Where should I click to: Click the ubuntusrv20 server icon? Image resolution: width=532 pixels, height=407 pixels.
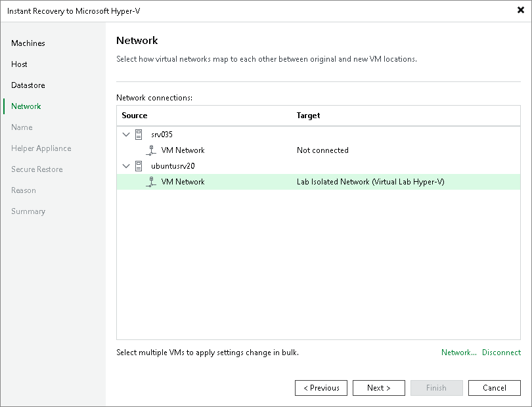(x=139, y=166)
